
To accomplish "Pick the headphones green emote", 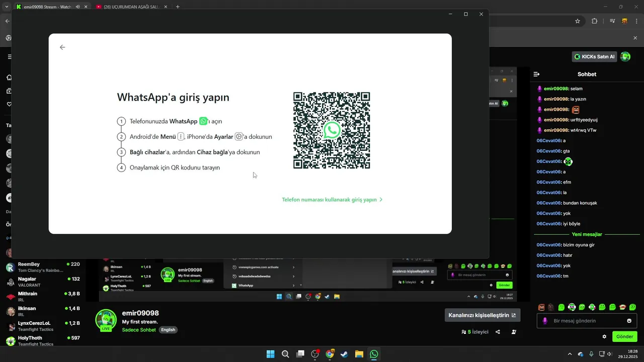I will (x=572, y=307).
